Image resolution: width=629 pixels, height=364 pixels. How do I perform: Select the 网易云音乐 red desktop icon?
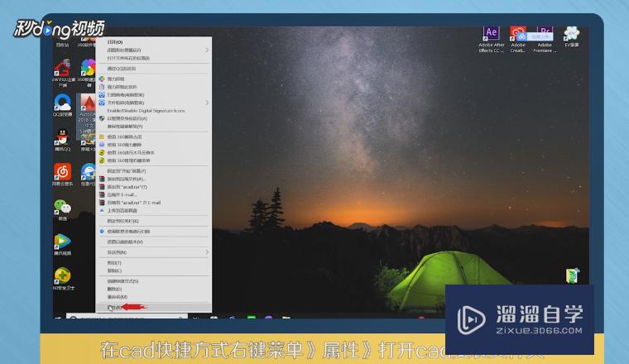63,175
